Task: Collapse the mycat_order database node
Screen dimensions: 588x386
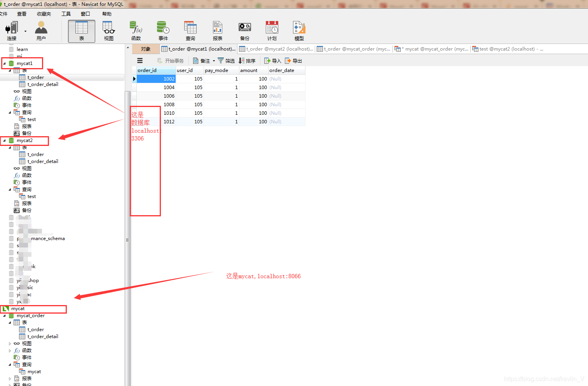Action: tap(5, 316)
